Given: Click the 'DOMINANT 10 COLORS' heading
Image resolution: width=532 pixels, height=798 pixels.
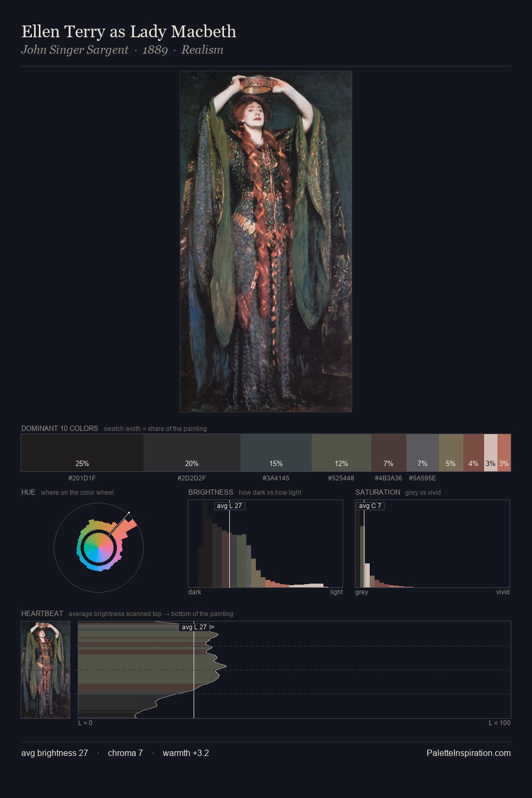Looking at the screenshot, I should (x=60, y=428).
